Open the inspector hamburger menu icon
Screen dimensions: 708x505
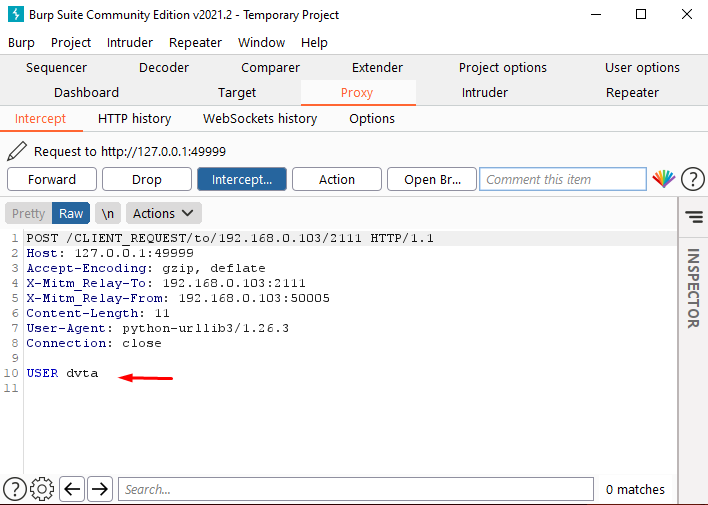[x=694, y=216]
